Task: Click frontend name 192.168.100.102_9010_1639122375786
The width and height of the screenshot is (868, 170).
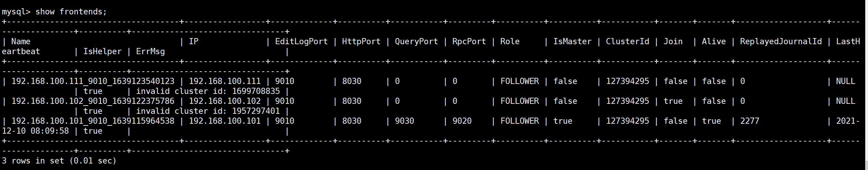Action: (x=93, y=101)
